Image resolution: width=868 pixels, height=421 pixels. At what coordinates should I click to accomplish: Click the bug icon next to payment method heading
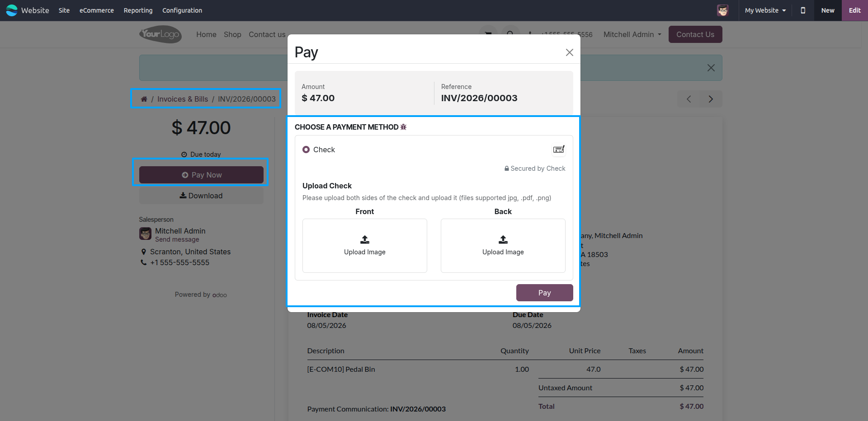point(403,127)
